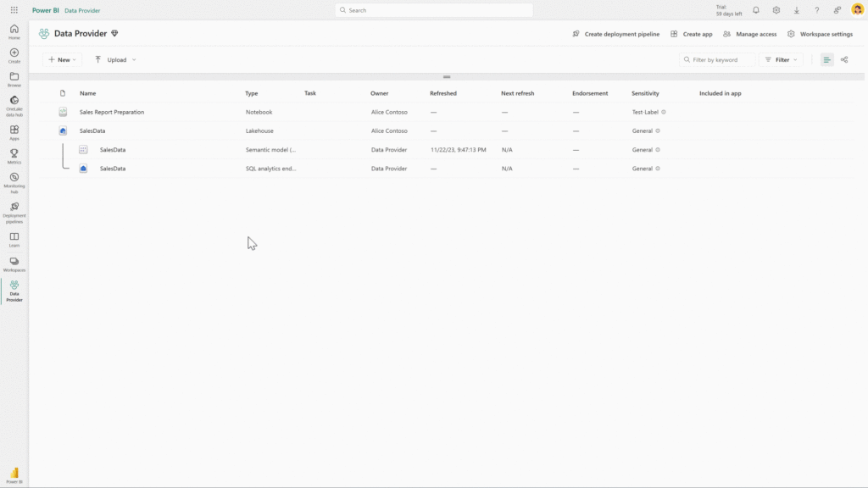Open Apps from the left navigation
This screenshot has width=868, height=488.
click(14, 131)
